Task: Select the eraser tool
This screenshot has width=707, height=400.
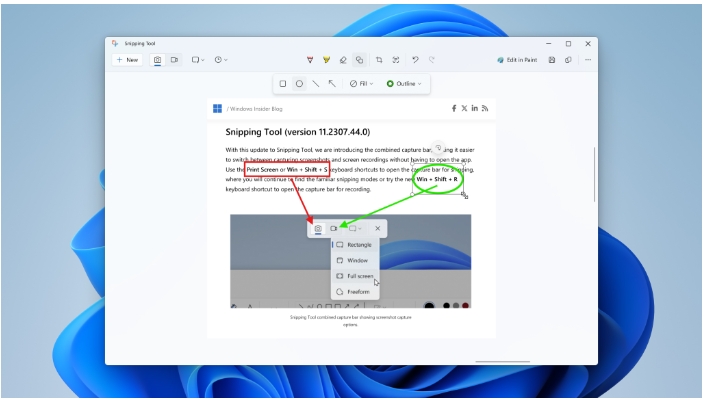Action: click(343, 60)
